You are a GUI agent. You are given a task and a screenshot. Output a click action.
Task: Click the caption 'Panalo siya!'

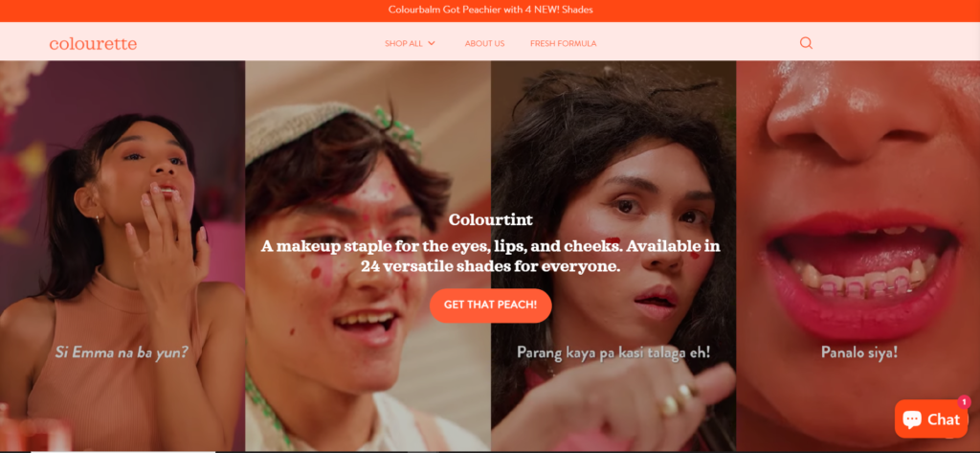859,352
